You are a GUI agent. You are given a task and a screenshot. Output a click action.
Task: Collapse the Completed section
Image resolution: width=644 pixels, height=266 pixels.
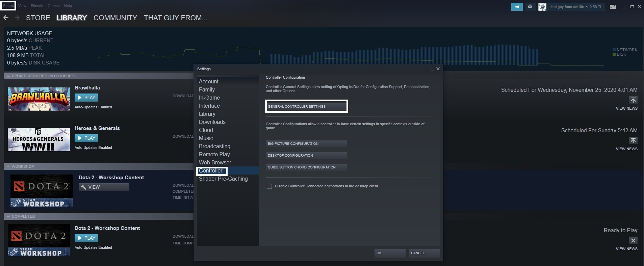pyautogui.click(x=8, y=216)
